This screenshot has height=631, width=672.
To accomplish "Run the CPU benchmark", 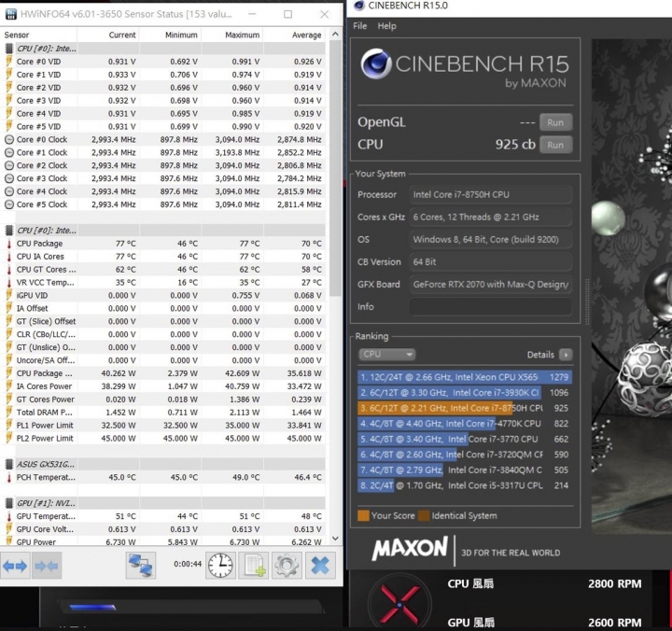I will 555,145.
